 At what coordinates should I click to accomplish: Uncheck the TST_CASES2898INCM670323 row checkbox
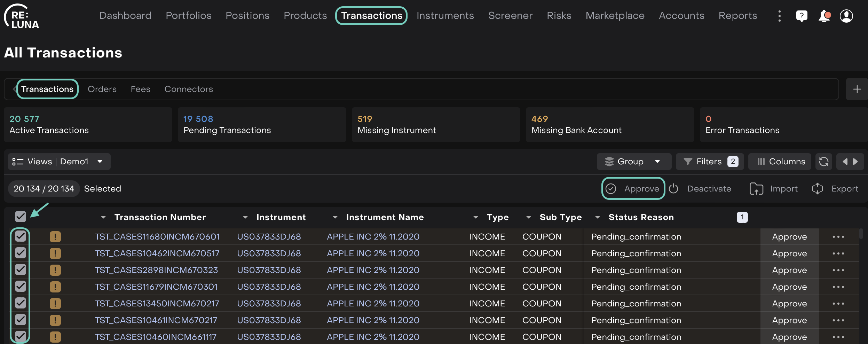[21, 269]
